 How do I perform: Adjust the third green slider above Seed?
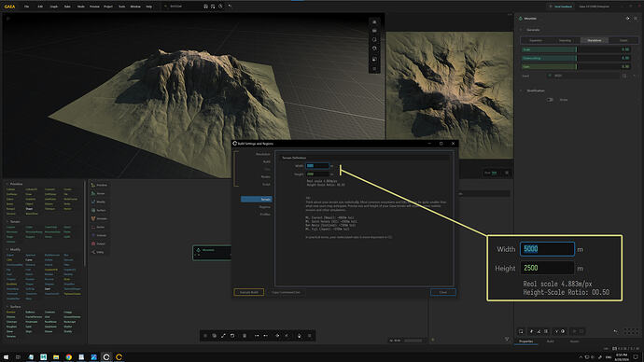click(x=576, y=66)
